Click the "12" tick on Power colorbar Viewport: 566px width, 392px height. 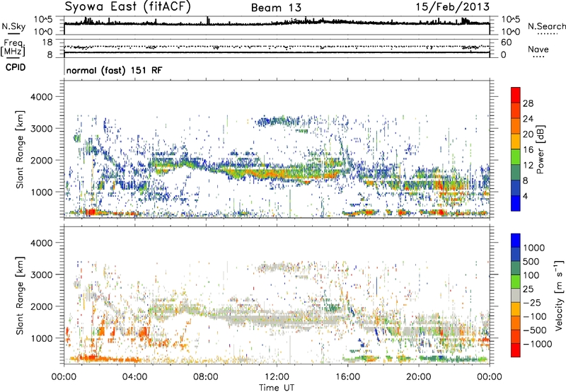[528, 166]
